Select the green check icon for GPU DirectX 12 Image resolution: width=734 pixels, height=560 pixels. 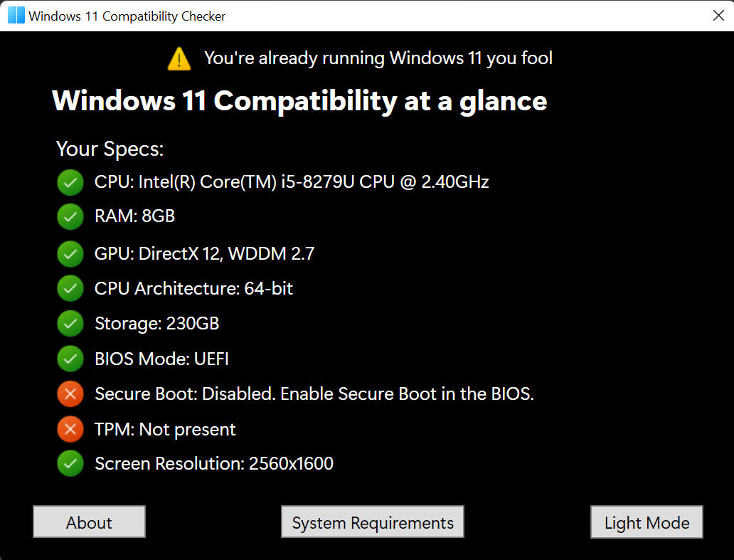click(70, 254)
